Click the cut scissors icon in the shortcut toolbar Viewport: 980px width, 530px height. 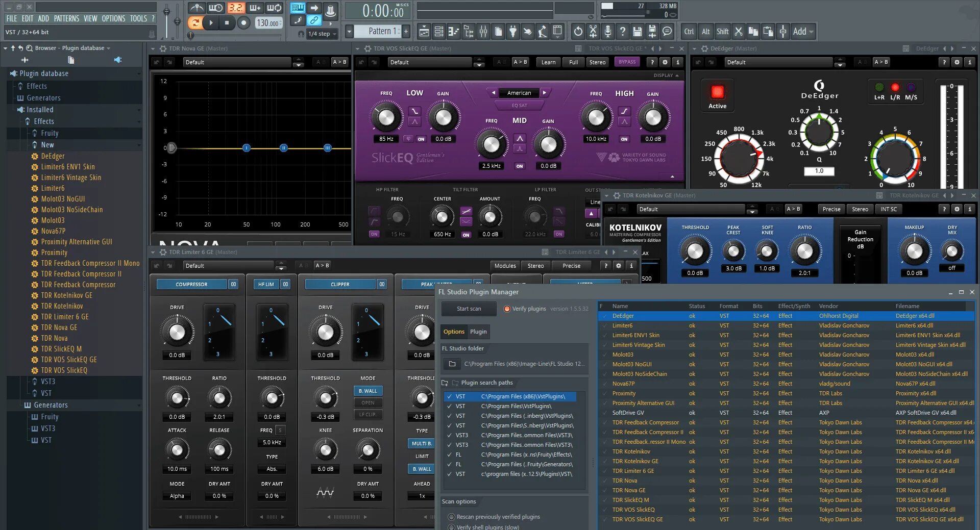pos(738,32)
